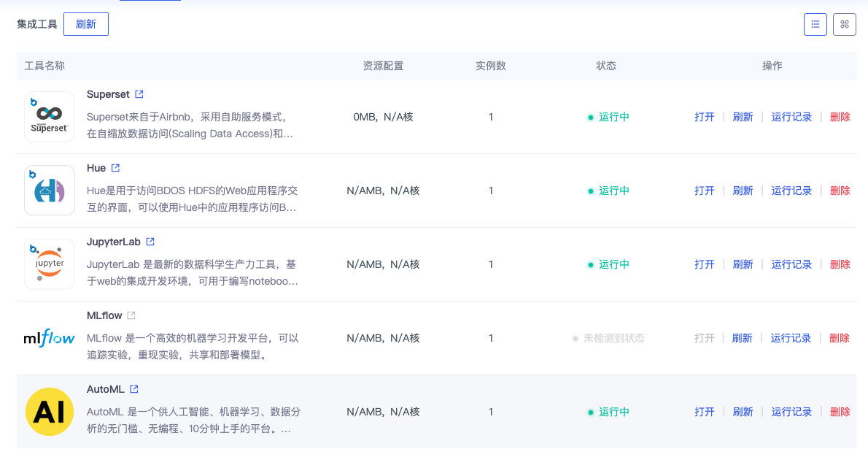Click the Superset description text

click(x=190, y=126)
